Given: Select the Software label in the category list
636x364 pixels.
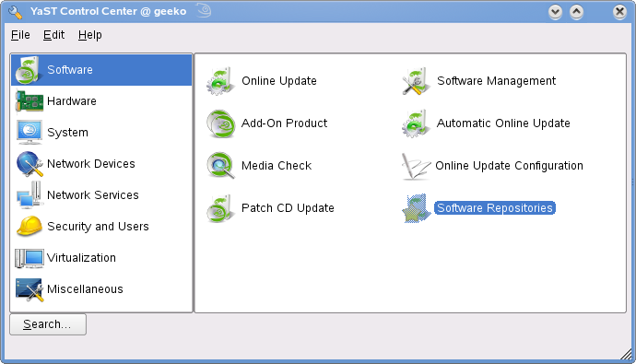Looking at the screenshot, I should (x=70, y=70).
